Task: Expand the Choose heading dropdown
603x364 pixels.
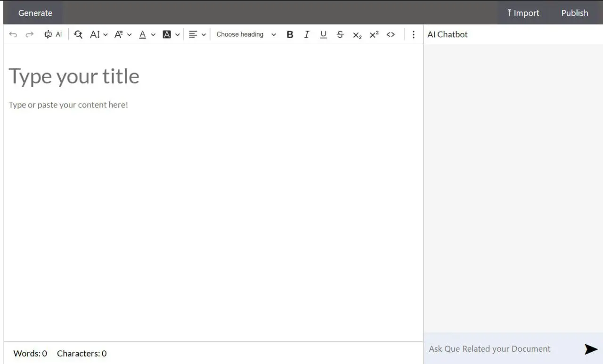Action: pos(246,34)
